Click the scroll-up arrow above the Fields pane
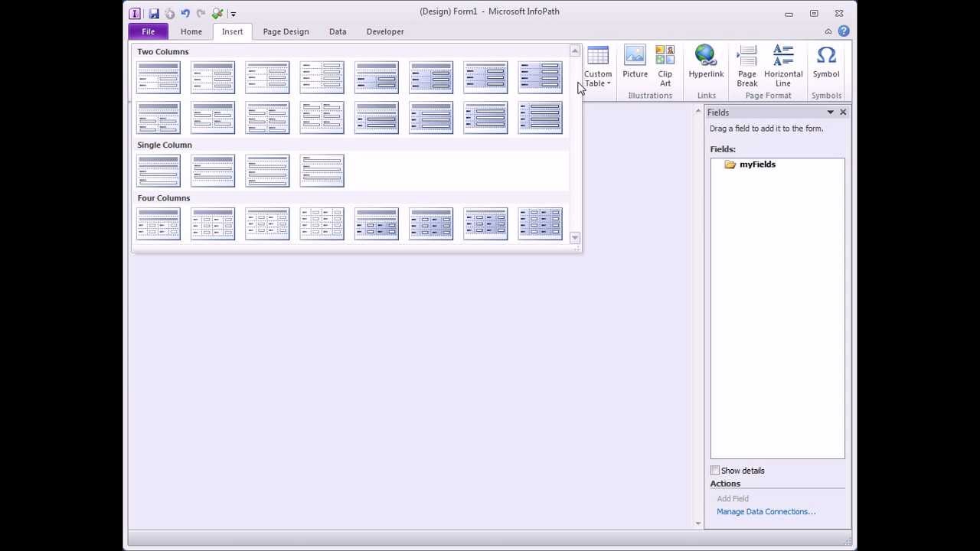980x551 pixels. [x=698, y=112]
